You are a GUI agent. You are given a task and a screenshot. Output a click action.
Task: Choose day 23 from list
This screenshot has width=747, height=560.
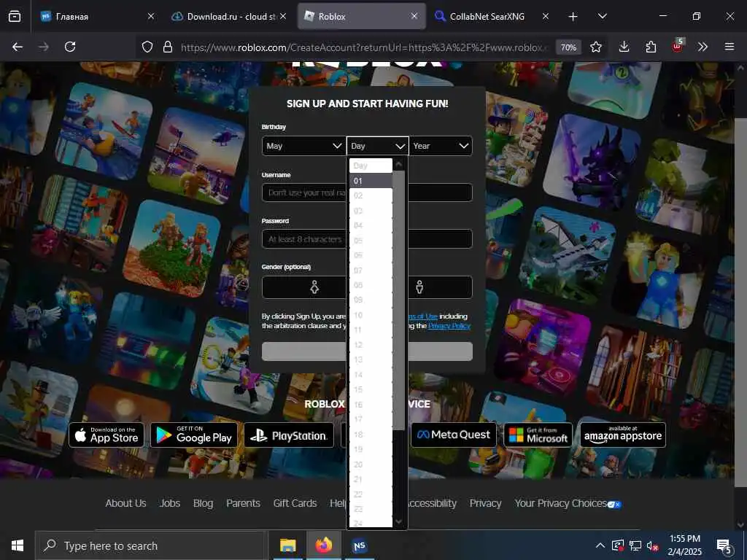(371, 509)
